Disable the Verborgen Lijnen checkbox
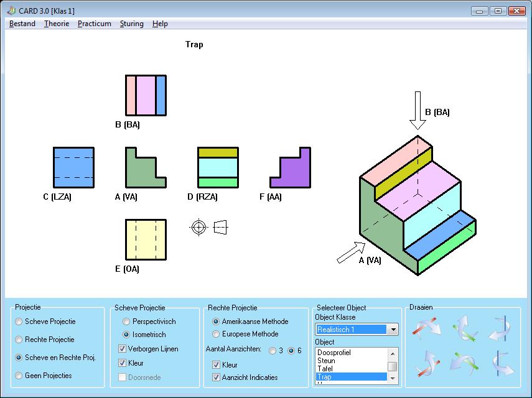532x398 pixels. pos(123,349)
